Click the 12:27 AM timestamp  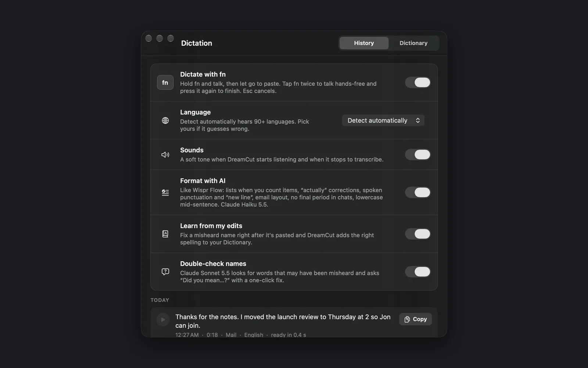click(x=187, y=335)
